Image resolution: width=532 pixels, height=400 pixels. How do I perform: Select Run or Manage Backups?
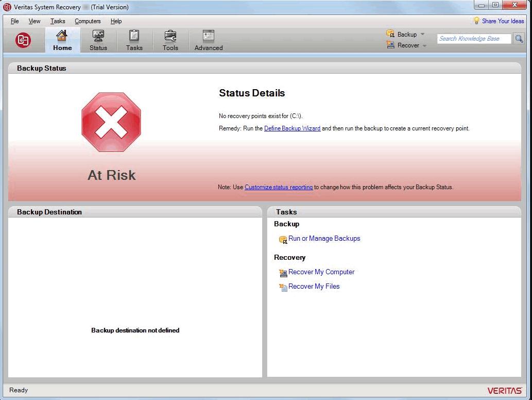[x=324, y=239]
